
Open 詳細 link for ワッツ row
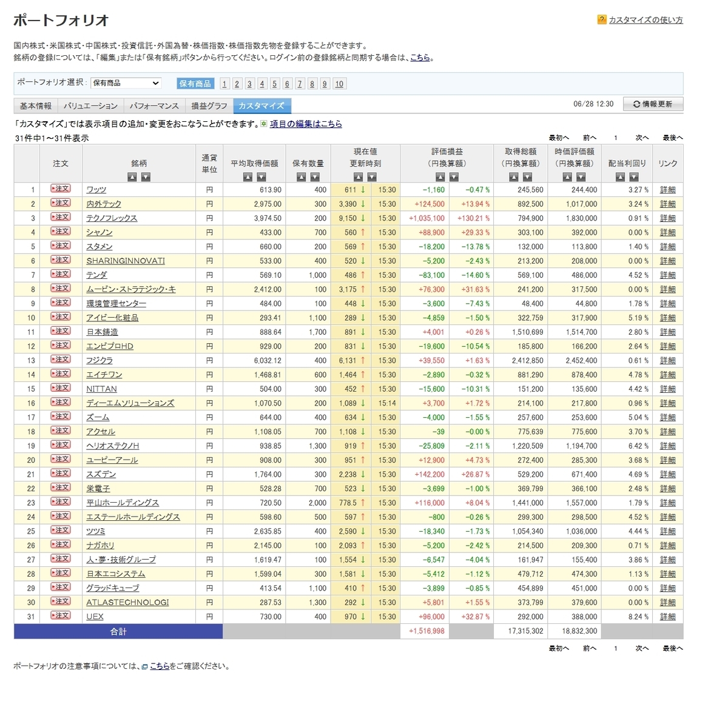(667, 190)
